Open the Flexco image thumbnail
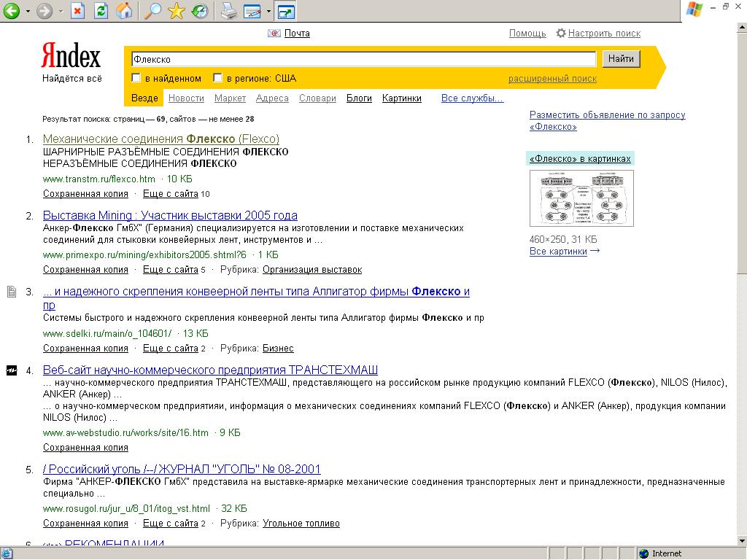This screenshot has height=560, width=747. pyautogui.click(x=581, y=198)
